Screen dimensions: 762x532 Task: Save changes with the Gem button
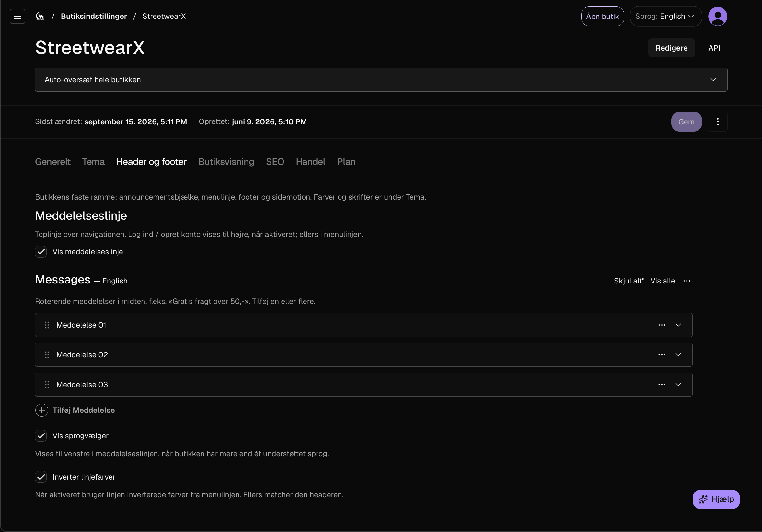click(x=686, y=122)
